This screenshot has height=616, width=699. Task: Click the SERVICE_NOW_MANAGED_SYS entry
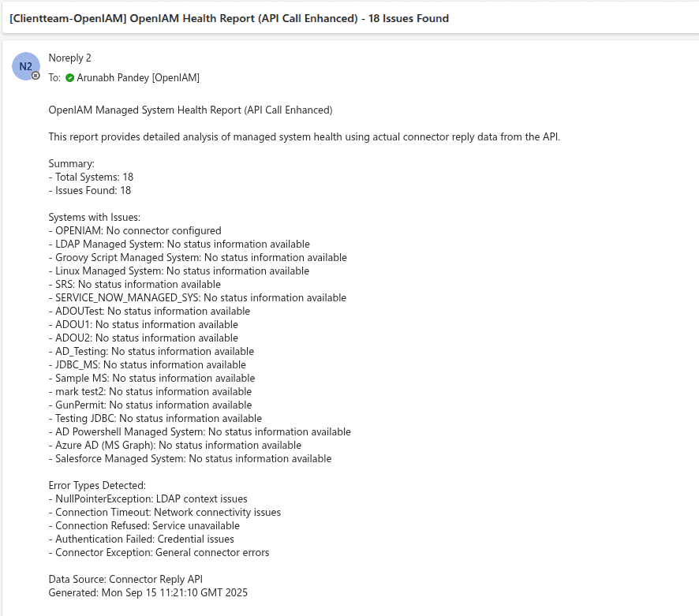tap(197, 298)
